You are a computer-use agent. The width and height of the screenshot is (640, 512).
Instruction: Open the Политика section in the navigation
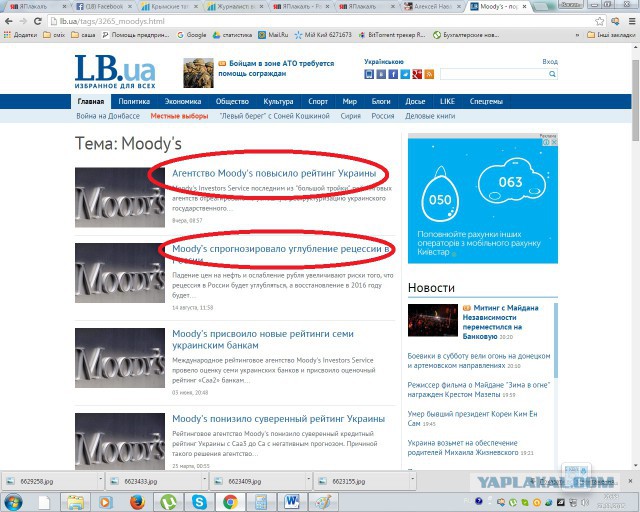(x=134, y=102)
